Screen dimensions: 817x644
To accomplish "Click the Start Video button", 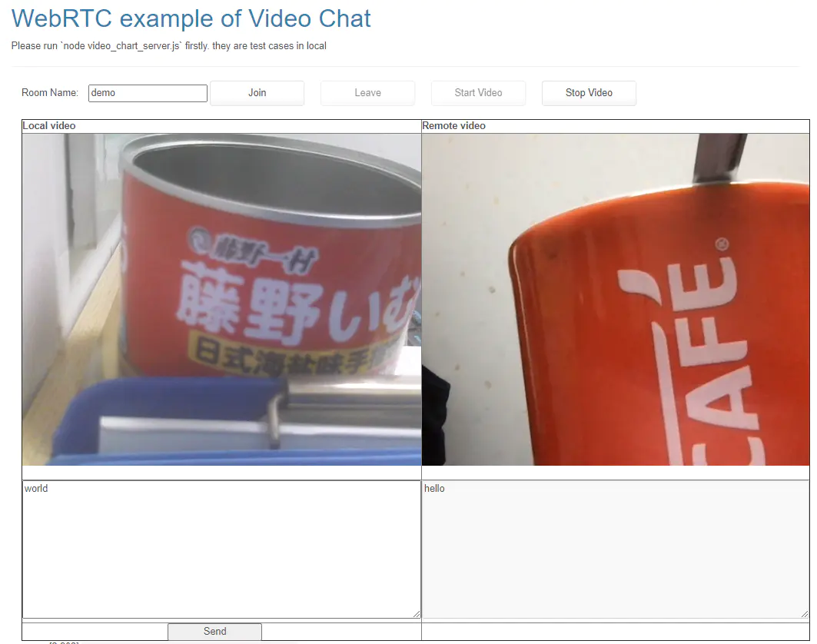I will [478, 93].
